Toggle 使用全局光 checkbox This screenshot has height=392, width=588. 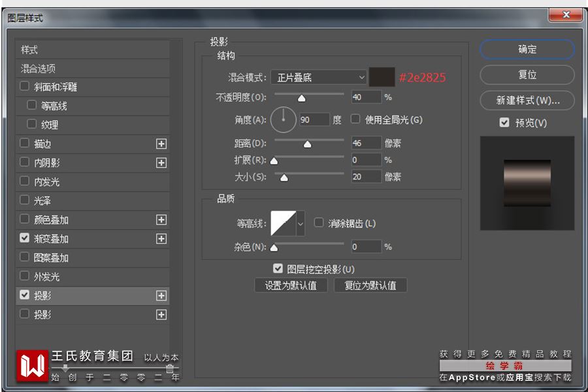click(x=355, y=120)
